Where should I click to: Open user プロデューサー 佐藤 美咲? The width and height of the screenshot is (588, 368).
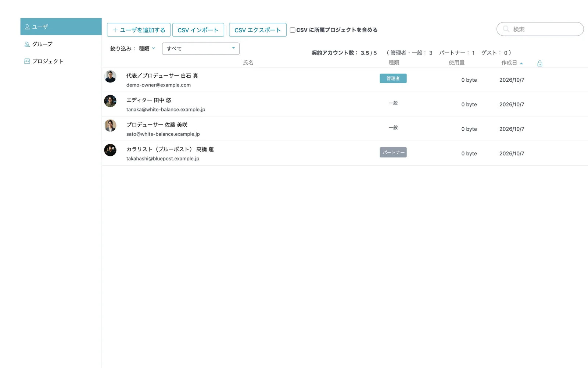point(157,125)
